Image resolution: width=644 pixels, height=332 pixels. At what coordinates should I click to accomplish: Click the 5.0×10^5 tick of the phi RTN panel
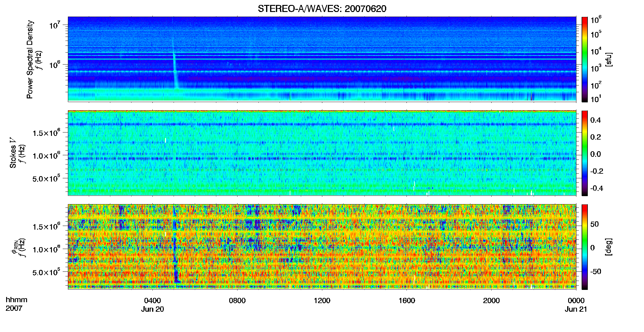[x=46, y=272]
